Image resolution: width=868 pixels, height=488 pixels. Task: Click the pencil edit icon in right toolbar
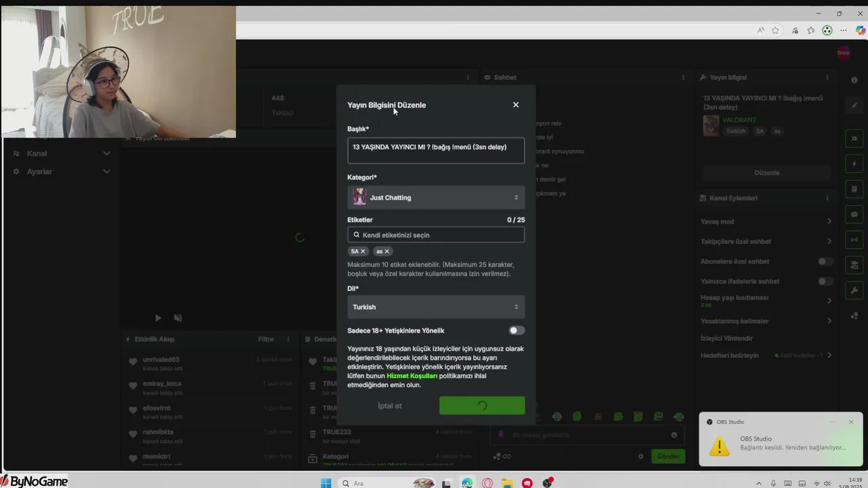pyautogui.click(x=854, y=105)
